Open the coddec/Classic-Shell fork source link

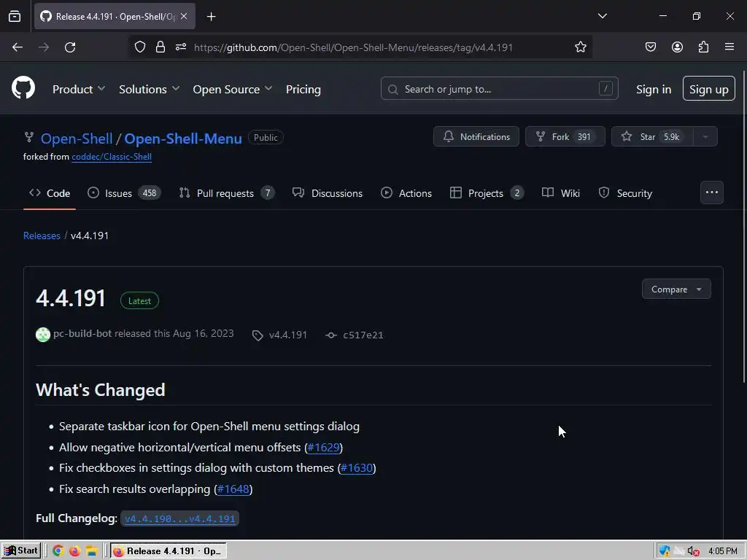112,157
